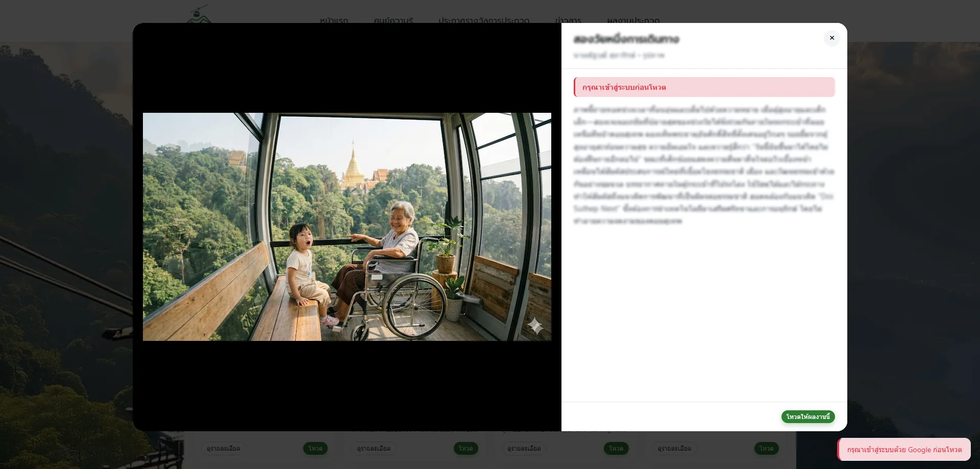Click the cable car photo of grandmother and child
Image resolution: width=980 pixels, height=469 pixels.
(x=347, y=227)
